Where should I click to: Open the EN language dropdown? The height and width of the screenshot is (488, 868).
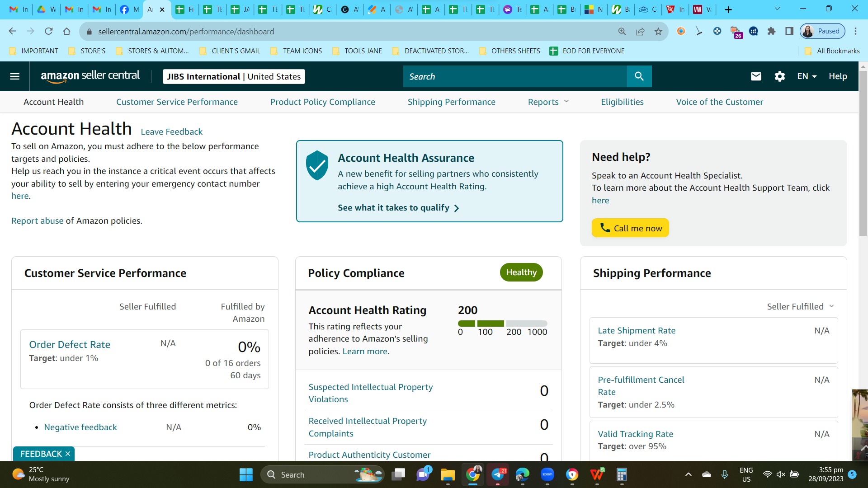click(x=807, y=76)
